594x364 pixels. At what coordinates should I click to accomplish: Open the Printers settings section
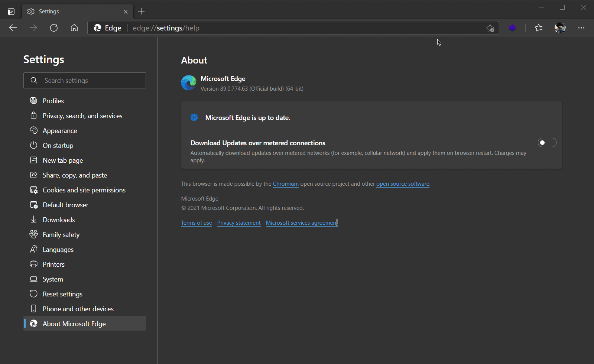pos(85,264)
